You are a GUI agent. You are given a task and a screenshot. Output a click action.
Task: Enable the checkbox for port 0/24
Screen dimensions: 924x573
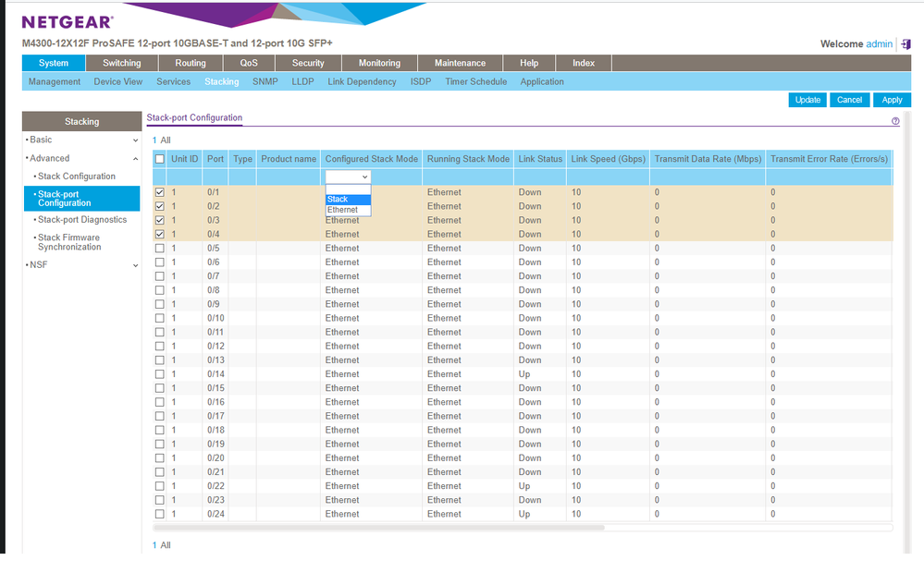[160, 514]
